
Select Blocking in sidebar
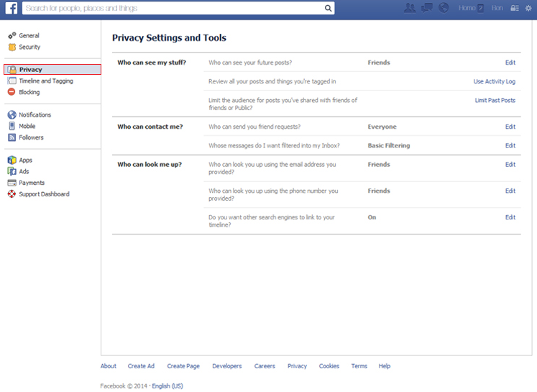click(29, 92)
